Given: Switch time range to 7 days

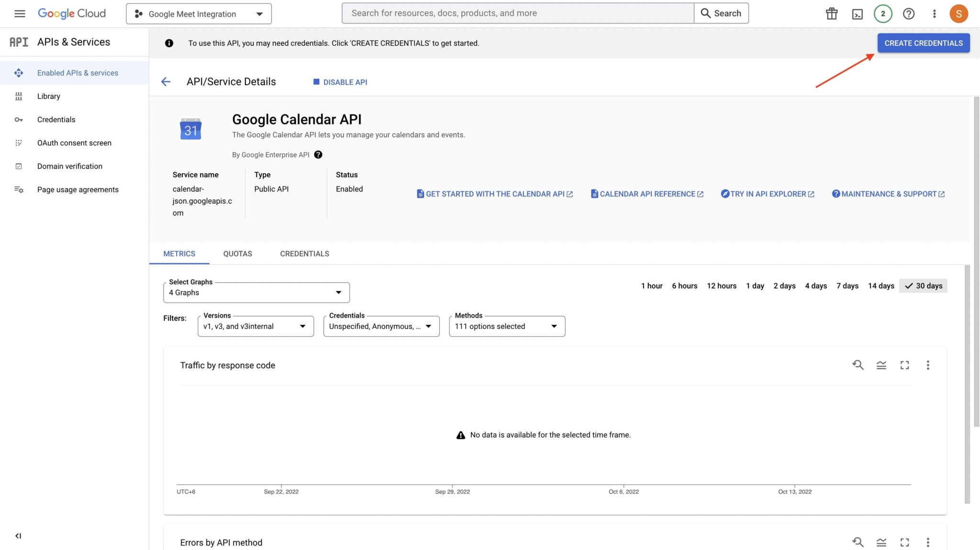Looking at the screenshot, I should coord(847,286).
